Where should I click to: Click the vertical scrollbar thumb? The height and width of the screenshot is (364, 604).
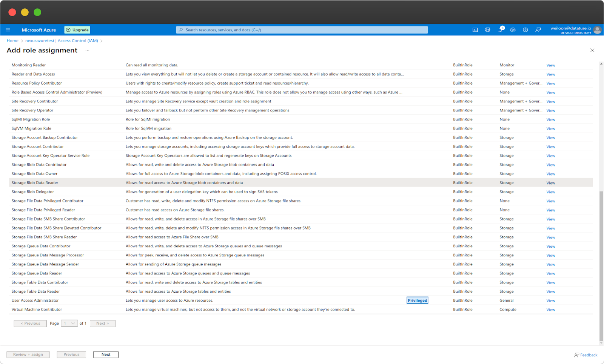[x=601, y=266]
